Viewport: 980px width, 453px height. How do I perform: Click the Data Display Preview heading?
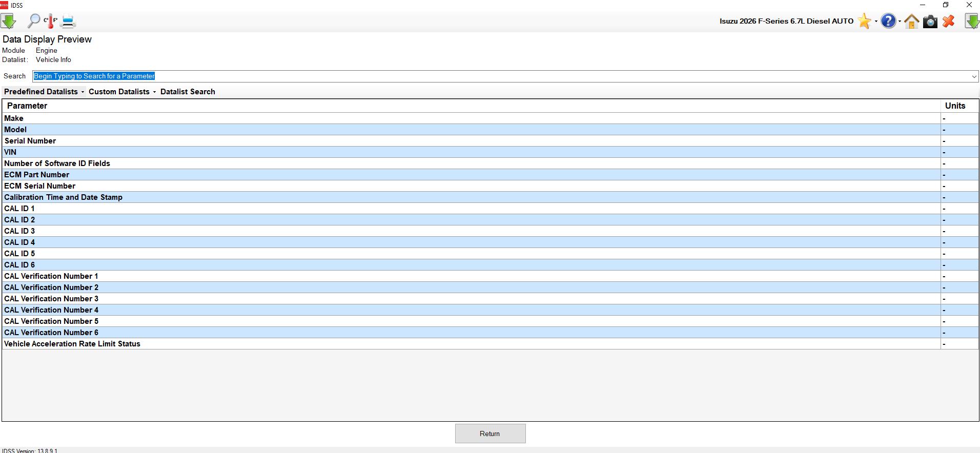47,39
